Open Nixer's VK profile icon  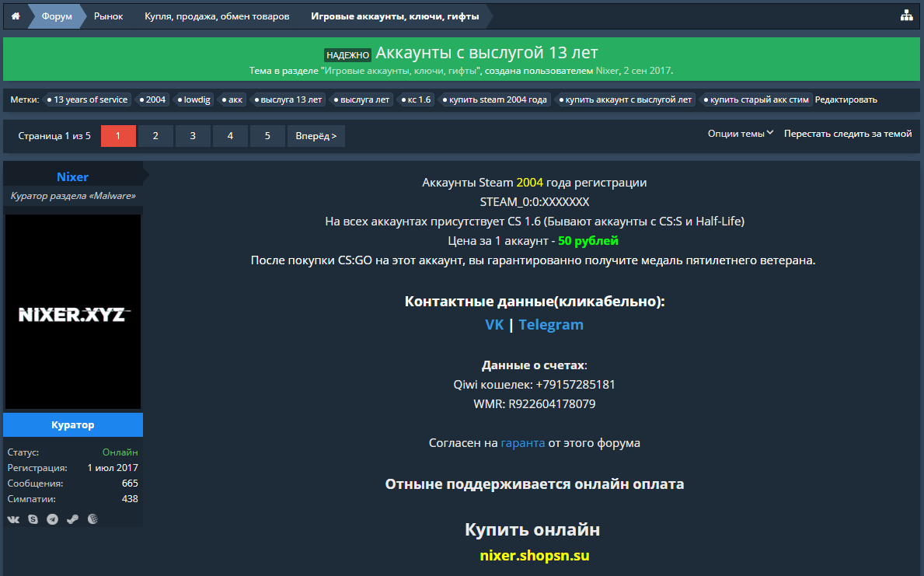coord(14,519)
